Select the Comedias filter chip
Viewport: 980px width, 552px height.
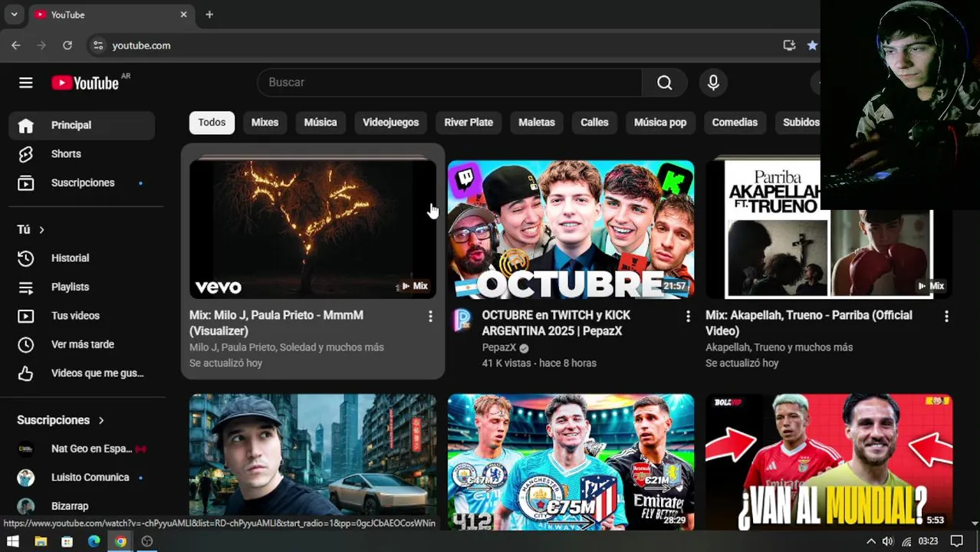click(735, 123)
